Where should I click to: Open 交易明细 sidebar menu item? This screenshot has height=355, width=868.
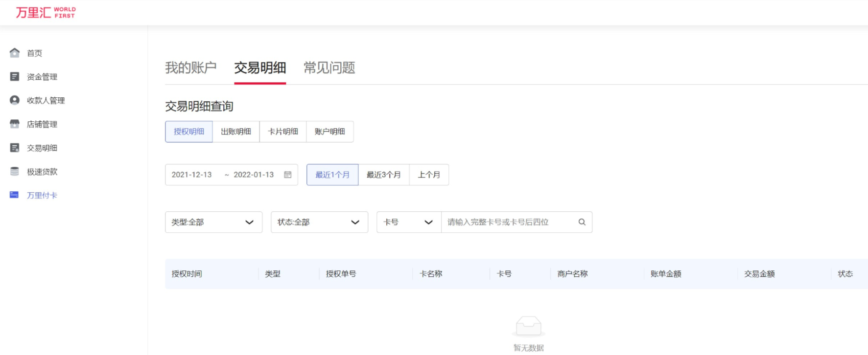pyautogui.click(x=42, y=148)
